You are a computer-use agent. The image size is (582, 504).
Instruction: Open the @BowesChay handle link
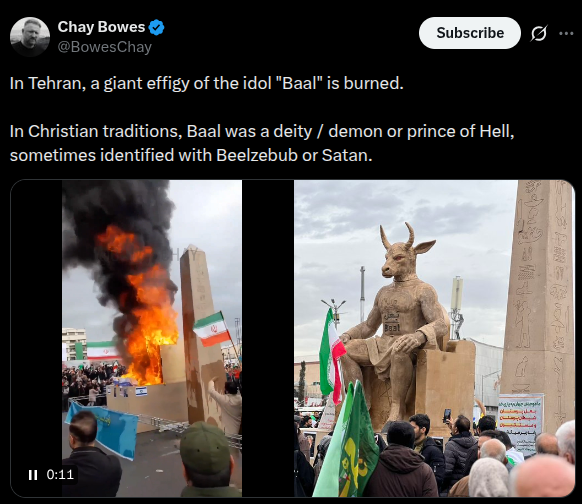[105, 47]
